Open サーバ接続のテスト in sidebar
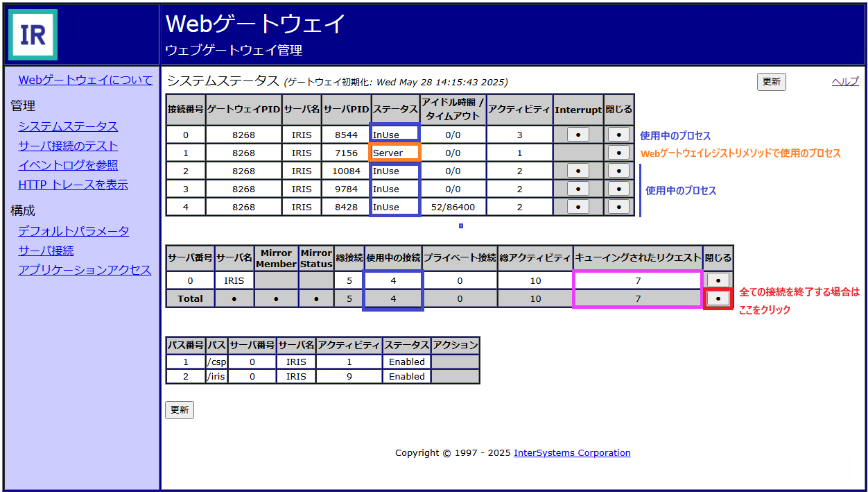The height and width of the screenshot is (492, 868). click(x=68, y=146)
